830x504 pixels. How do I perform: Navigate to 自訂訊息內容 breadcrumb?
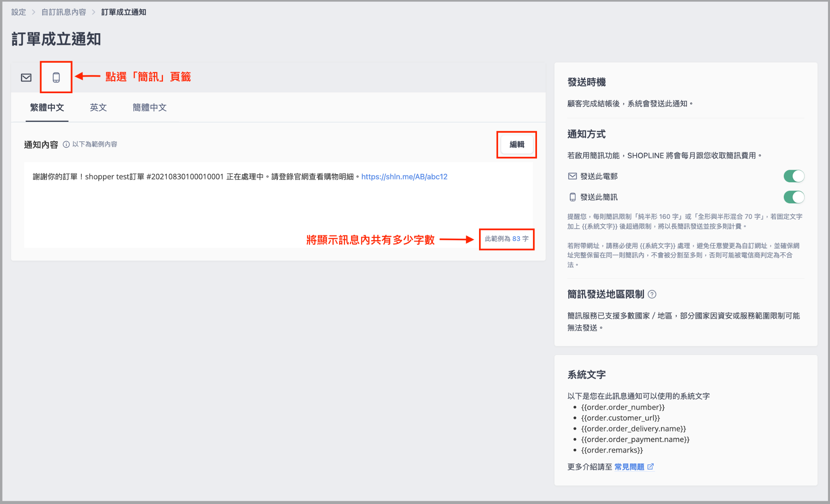click(x=64, y=12)
